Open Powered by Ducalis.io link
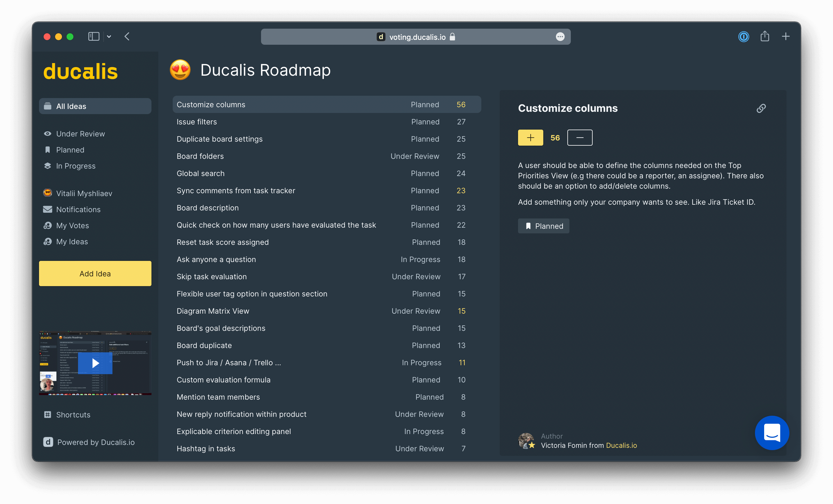Image resolution: width=833 pixels, height=504 pixels. (96, 442)
